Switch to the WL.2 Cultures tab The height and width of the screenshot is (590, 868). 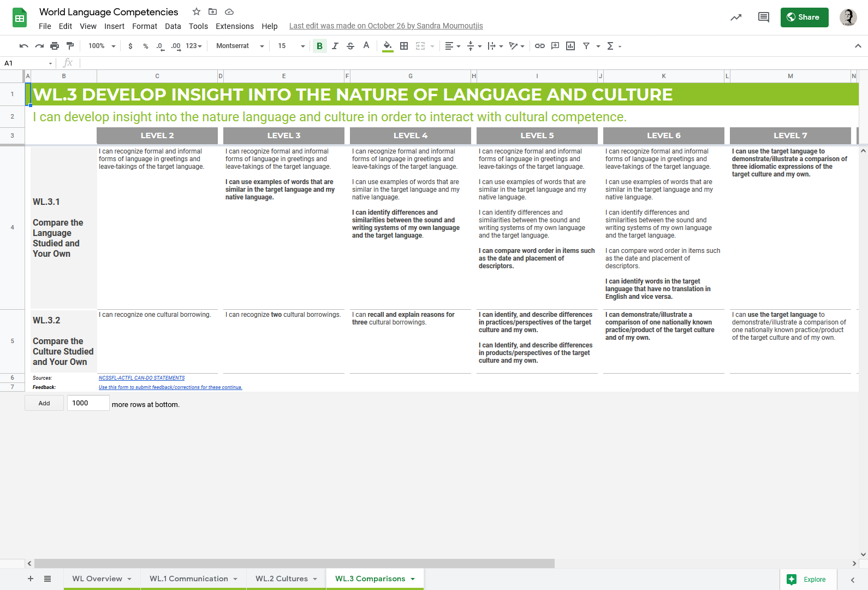click(282, 579)
